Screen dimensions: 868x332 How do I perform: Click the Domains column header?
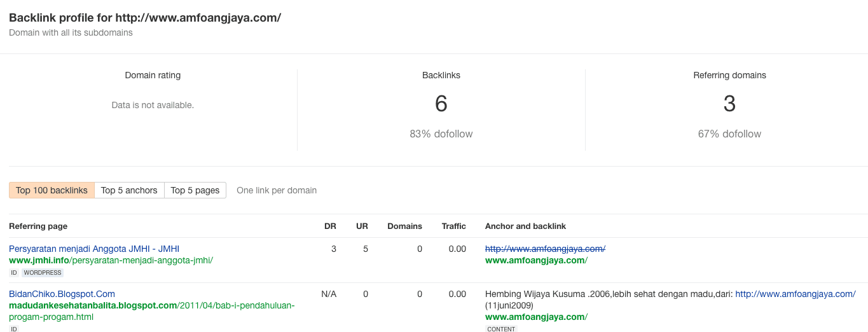coord(404,226)
